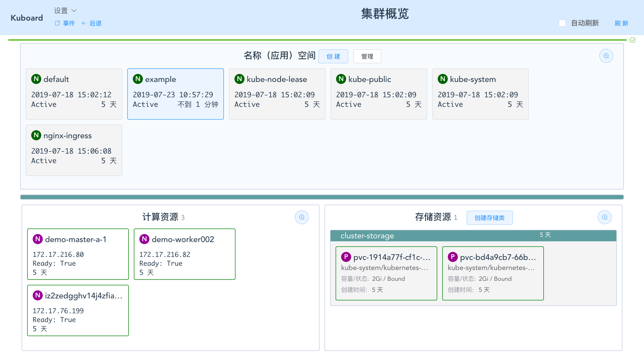The height and width of the screenshot is (362, 644).
Task: Click the P icon on pvc-1914a77f card
Action: [x=346, y=257]
